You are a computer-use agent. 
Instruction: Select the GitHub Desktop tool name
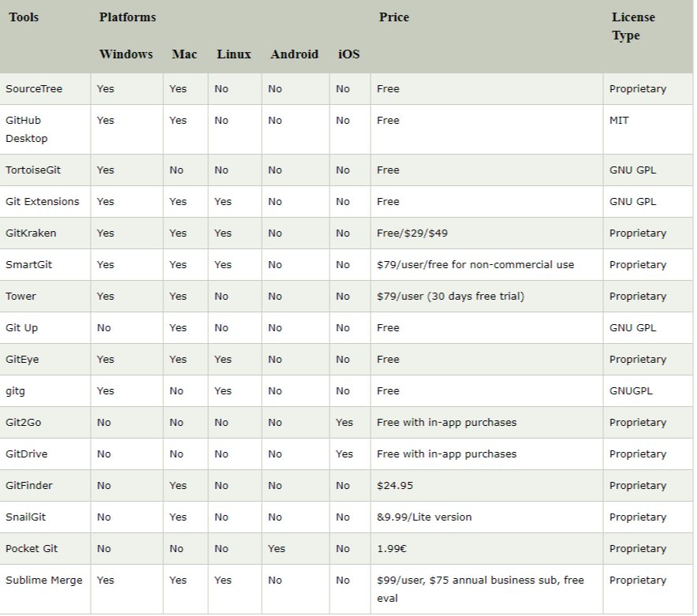tap(26, 129)
